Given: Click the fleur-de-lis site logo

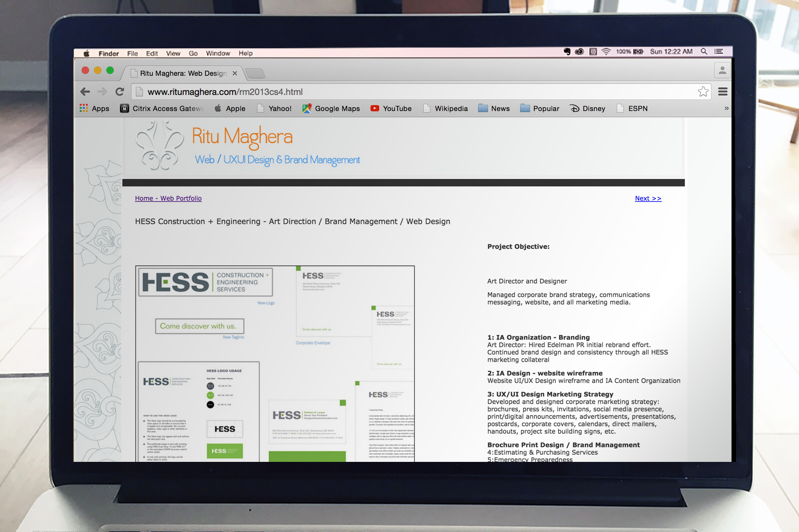Looking at the screenshot, I should pyautogui.click(x=159, y=146).
